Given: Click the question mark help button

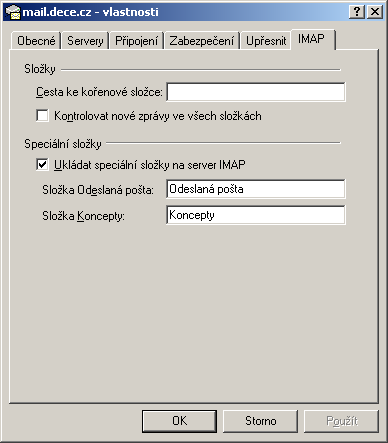Looking at the screenshot, I should click(357, 12).
